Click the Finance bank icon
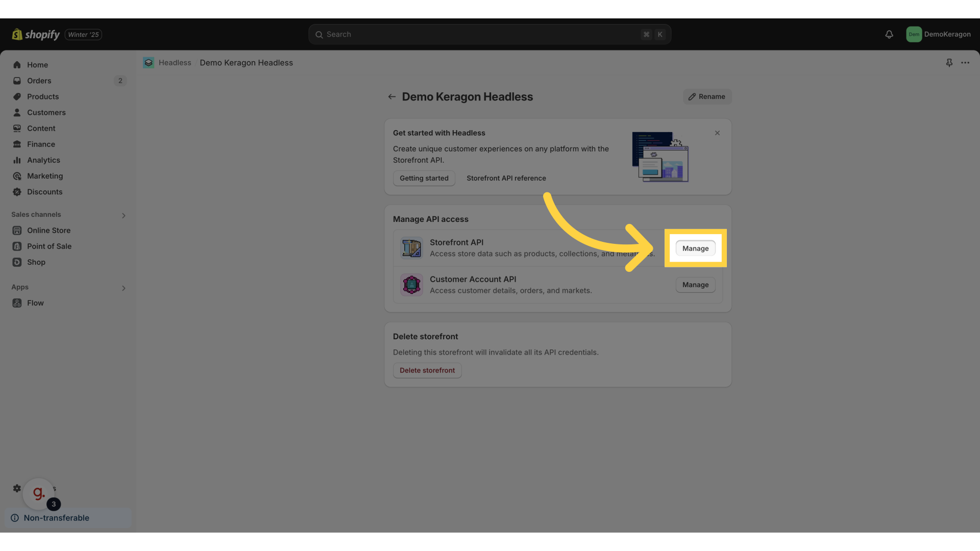Viewport: 980px width, 551px height. (x=17, y=144)
